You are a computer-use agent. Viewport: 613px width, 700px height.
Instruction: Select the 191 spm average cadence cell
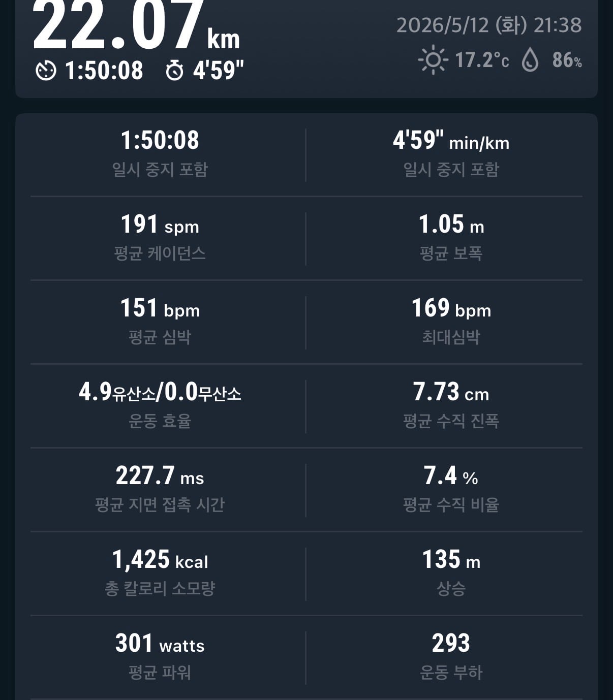(160, 237)
